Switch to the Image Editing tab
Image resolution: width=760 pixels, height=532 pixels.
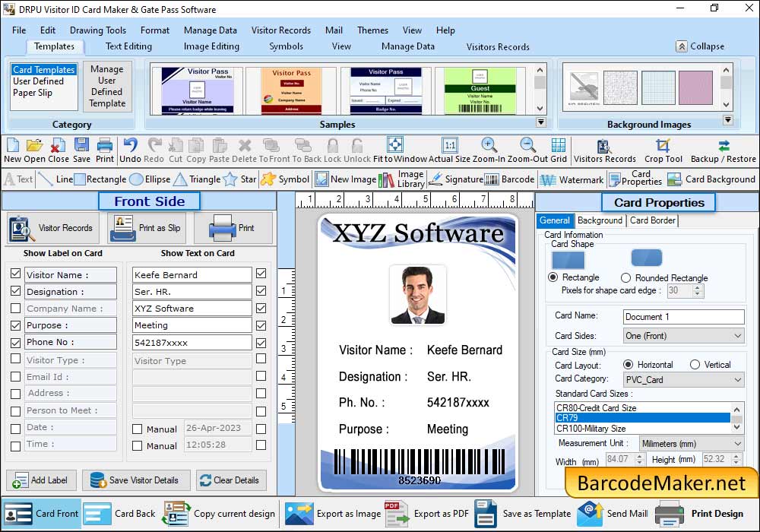211,46
